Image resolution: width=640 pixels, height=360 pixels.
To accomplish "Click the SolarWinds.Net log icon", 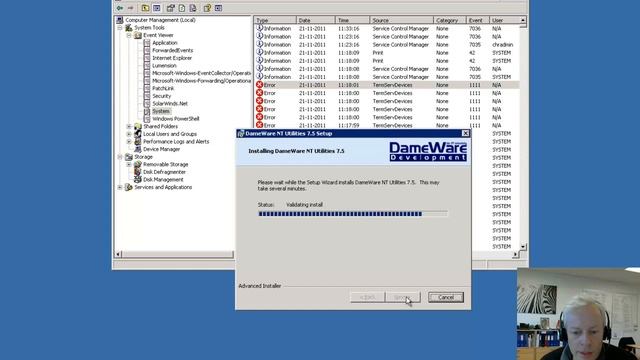I will point(147,104).
